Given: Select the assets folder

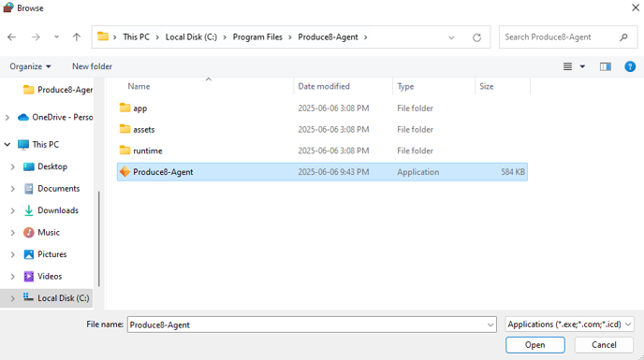Looking at the screenshot, I should 322,129.
